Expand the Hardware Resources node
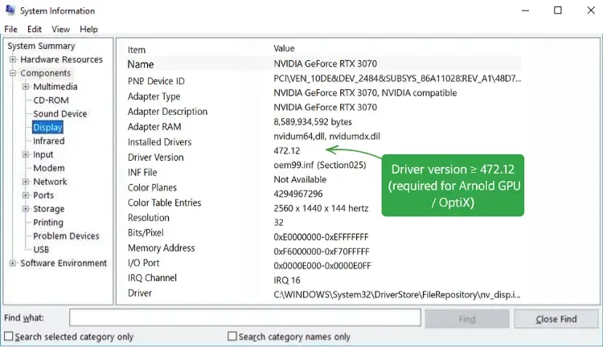 (13, 59)
